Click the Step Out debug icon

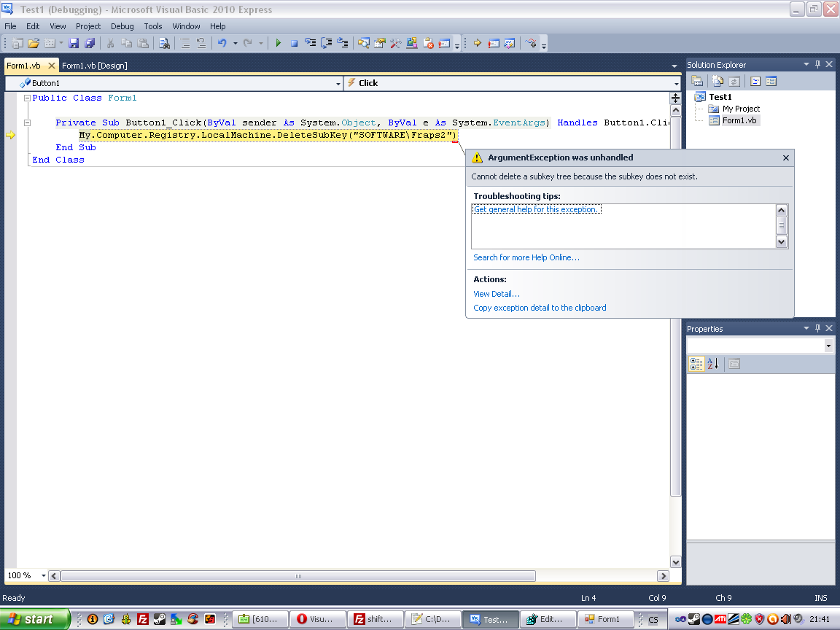(x=342, y=44)
